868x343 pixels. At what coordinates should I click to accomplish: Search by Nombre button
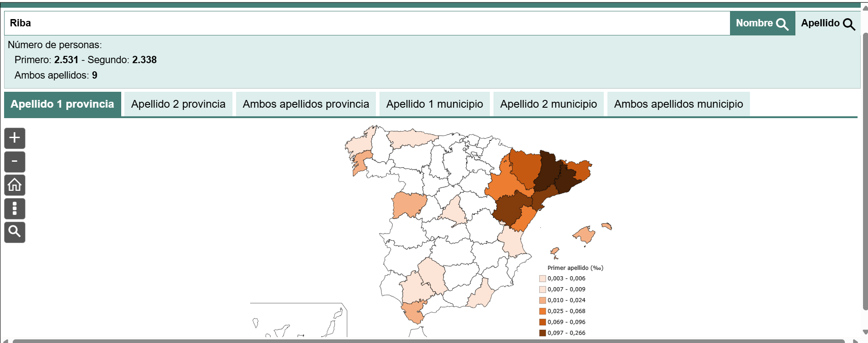tap(762, 23)
